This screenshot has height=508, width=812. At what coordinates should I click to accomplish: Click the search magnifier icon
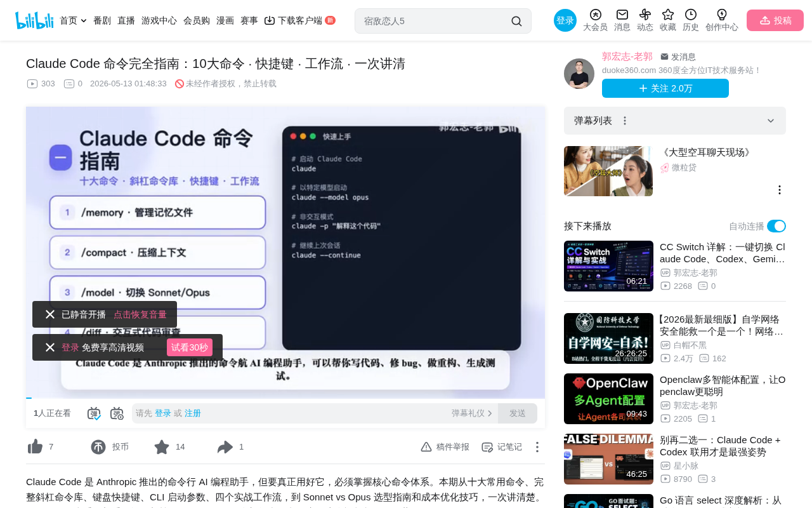tap(516, 21)
